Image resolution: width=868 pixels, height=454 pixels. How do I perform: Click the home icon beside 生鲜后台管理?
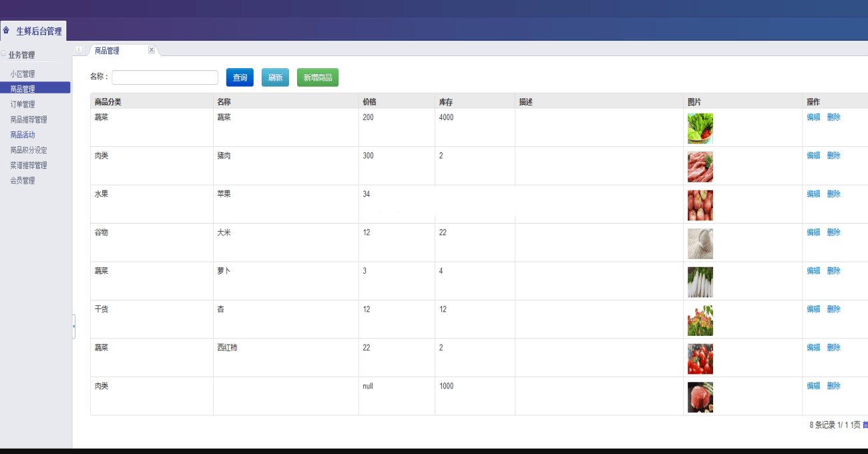pos(6,30)
